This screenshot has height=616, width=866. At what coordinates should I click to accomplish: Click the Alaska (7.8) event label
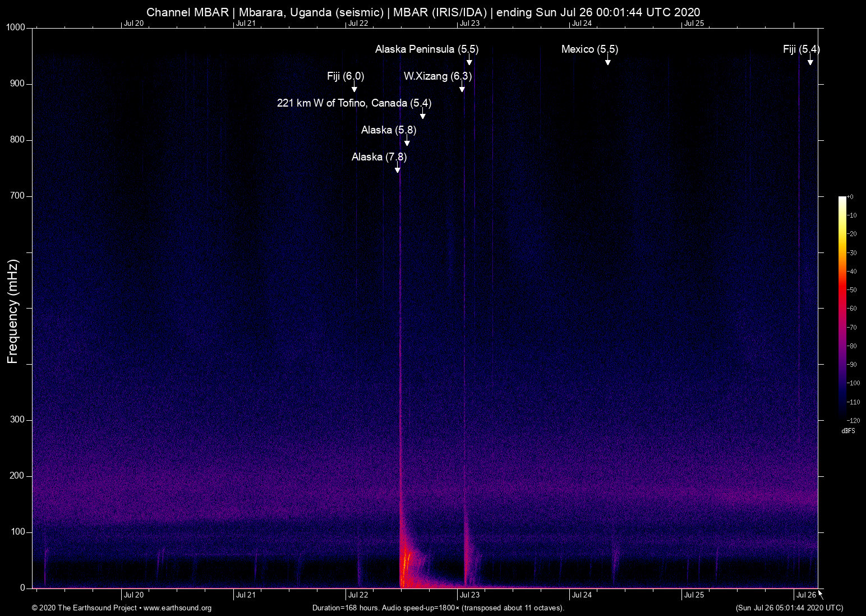379,157
